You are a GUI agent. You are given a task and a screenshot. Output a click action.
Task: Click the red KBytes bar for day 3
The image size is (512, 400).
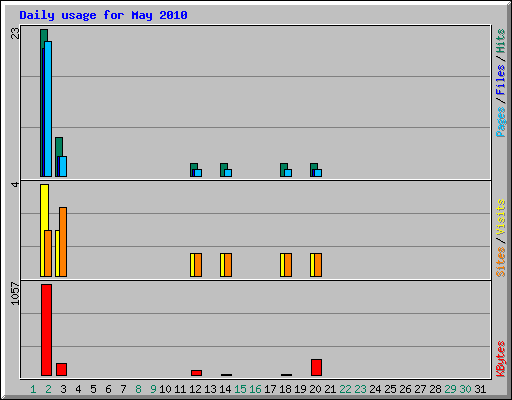[x=61, y=369]
